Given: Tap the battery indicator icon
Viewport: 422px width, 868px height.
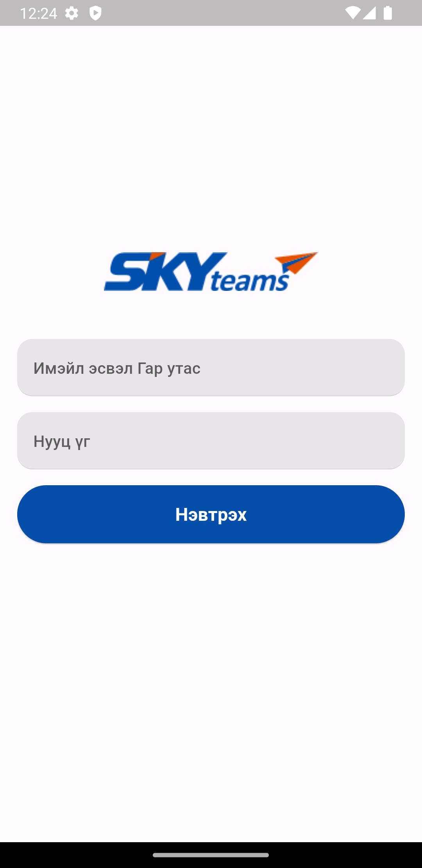Looking at the screenshot, I should (x=388, y=13).
